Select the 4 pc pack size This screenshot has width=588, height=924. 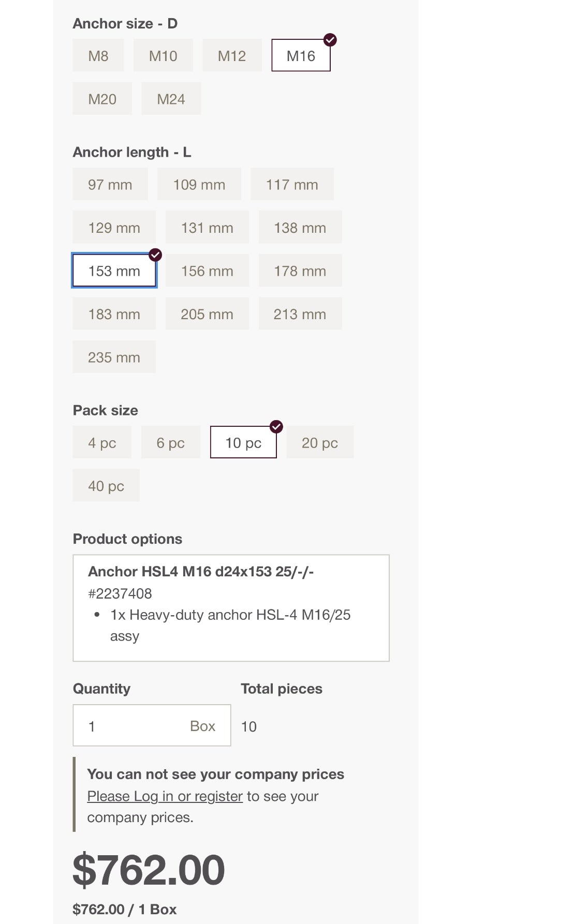[x=102, y=443]
